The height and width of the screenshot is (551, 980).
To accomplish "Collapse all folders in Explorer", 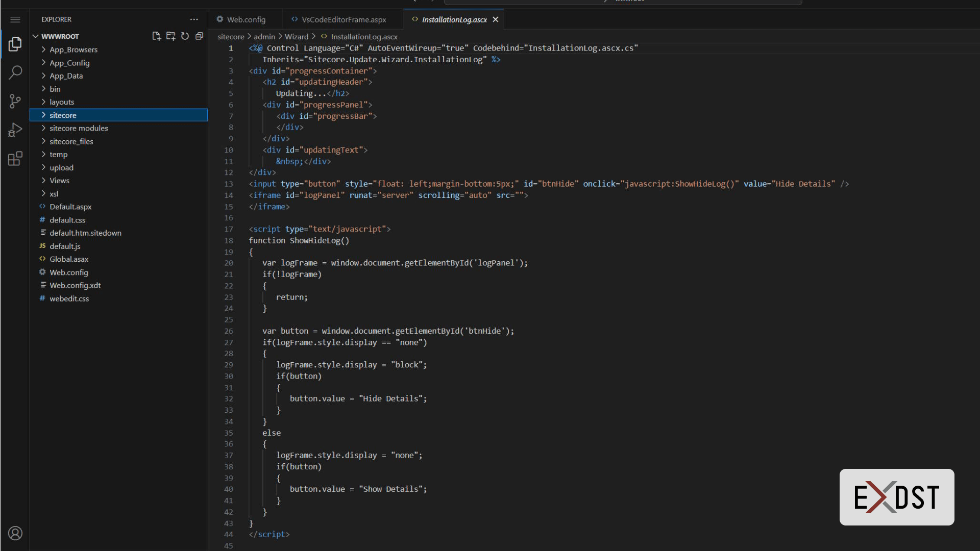I will 199,36.
